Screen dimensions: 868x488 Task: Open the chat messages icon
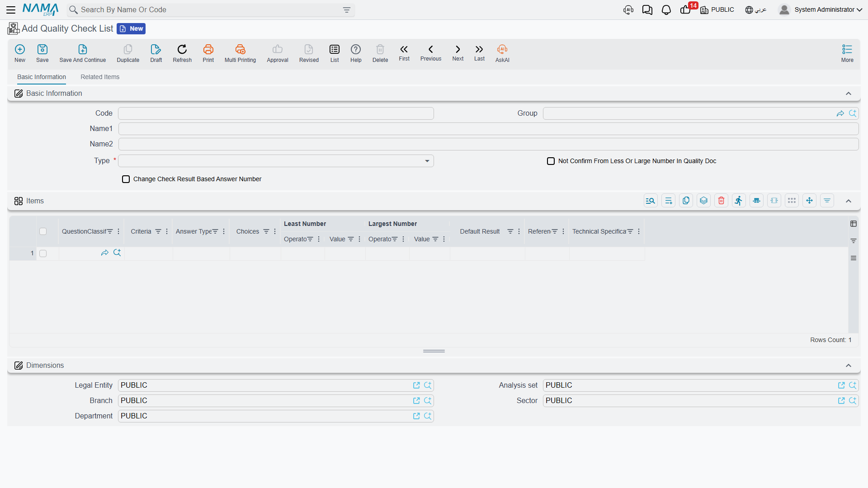click(x=647, y=10)
